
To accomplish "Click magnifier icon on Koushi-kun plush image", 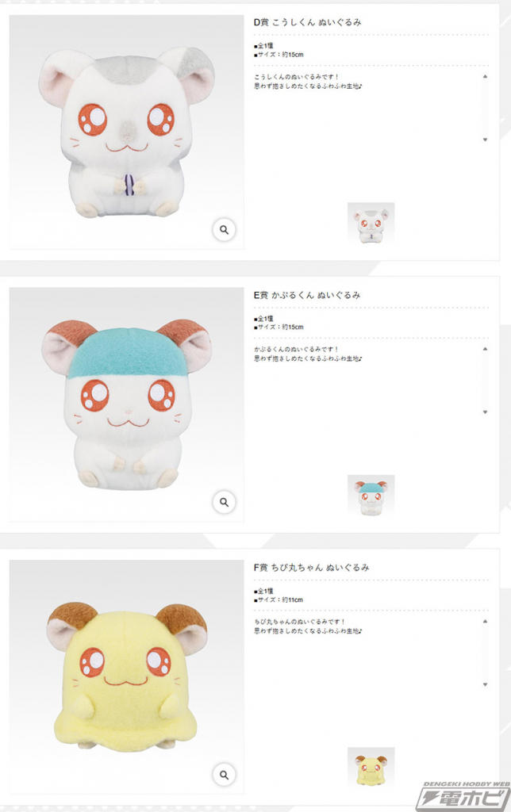I will (x=224, y=229).
